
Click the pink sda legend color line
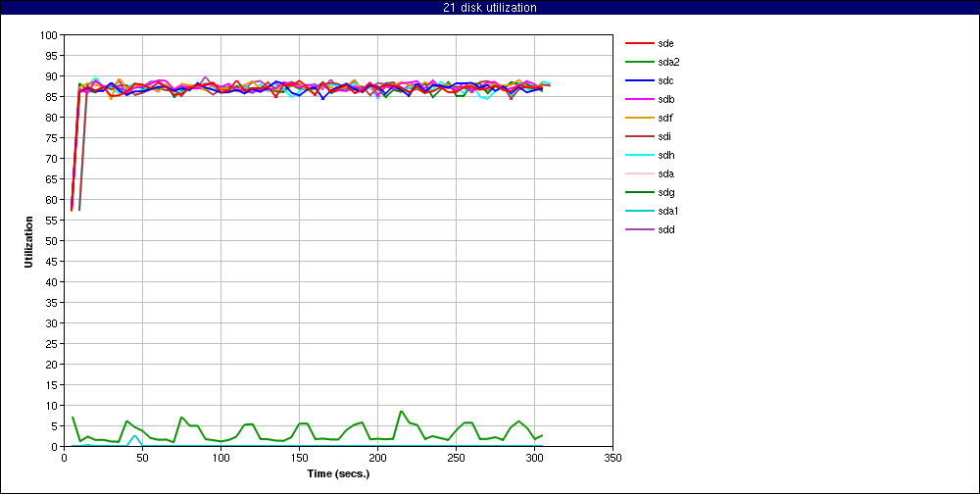(x=638, y=173)
